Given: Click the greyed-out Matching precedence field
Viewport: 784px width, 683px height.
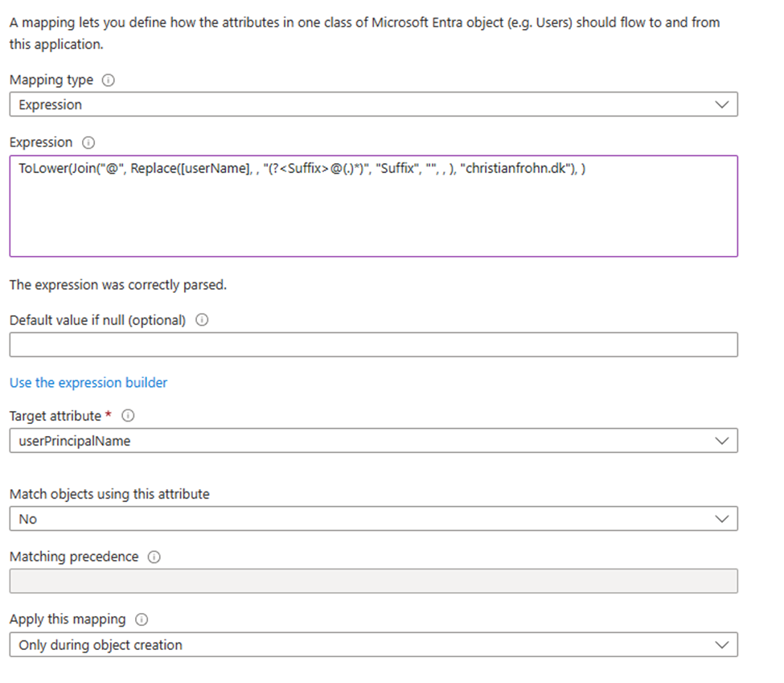Looking at the screenshot, I should (373, 581).
